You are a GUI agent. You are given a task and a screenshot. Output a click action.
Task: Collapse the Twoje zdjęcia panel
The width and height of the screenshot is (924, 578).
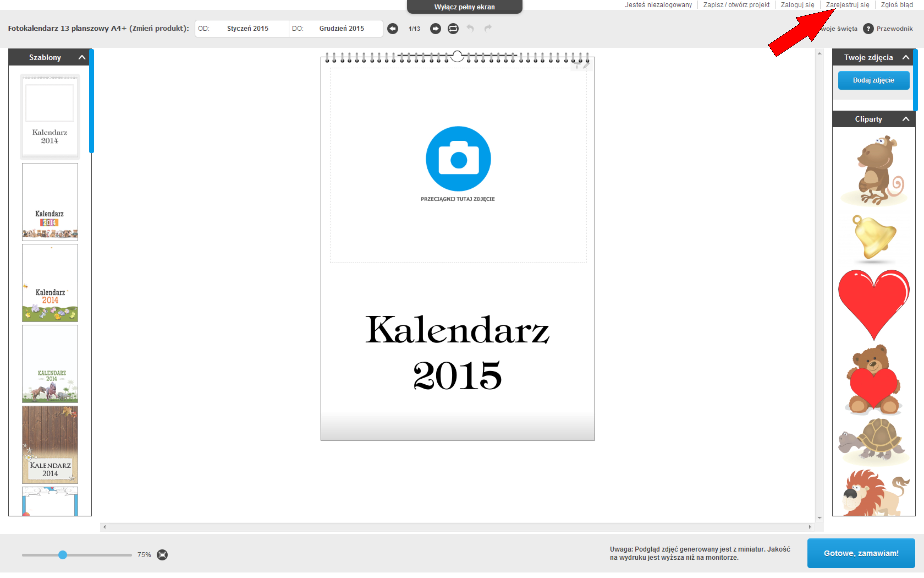coord(906,57)
